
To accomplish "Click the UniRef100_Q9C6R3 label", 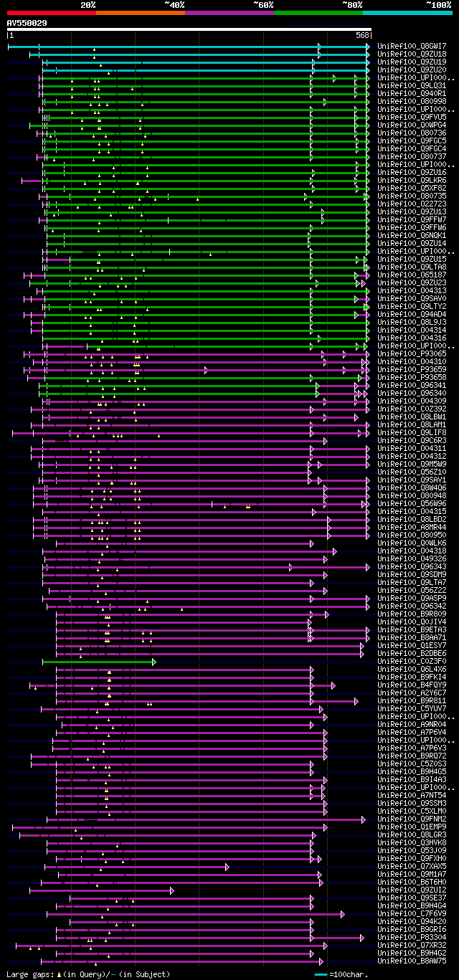I will (412, 440).
